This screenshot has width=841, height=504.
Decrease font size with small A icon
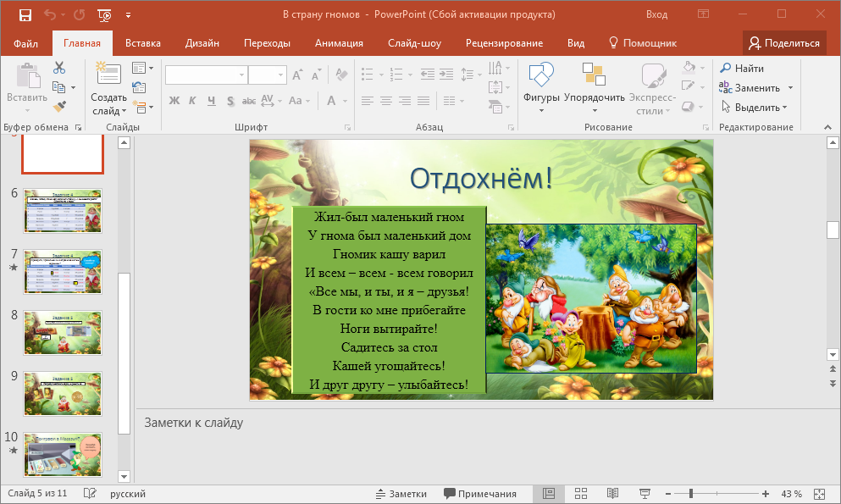[x=317, y=75]
